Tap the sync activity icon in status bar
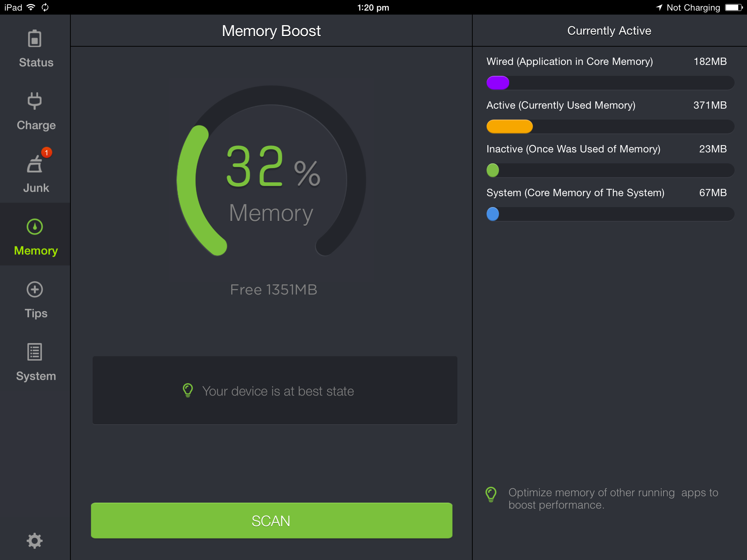Screen dimensions: 747x560 pyautogui.click(x=45, y=7)
